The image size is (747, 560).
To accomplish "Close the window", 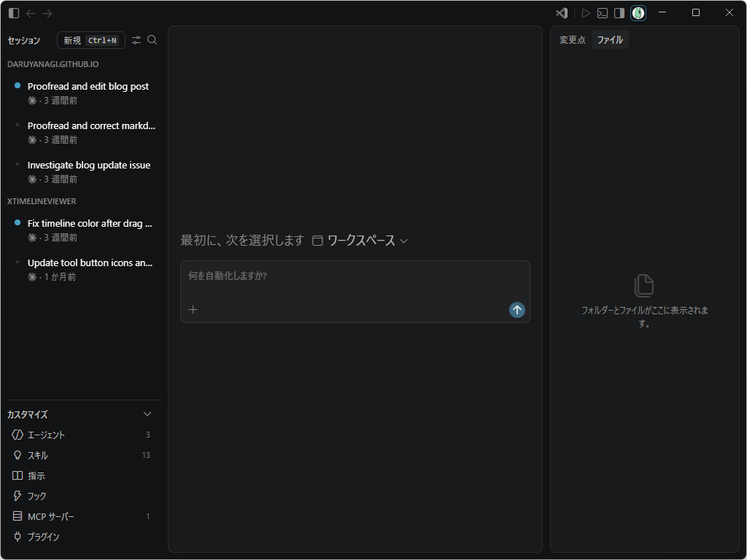I will coord(729,13).
